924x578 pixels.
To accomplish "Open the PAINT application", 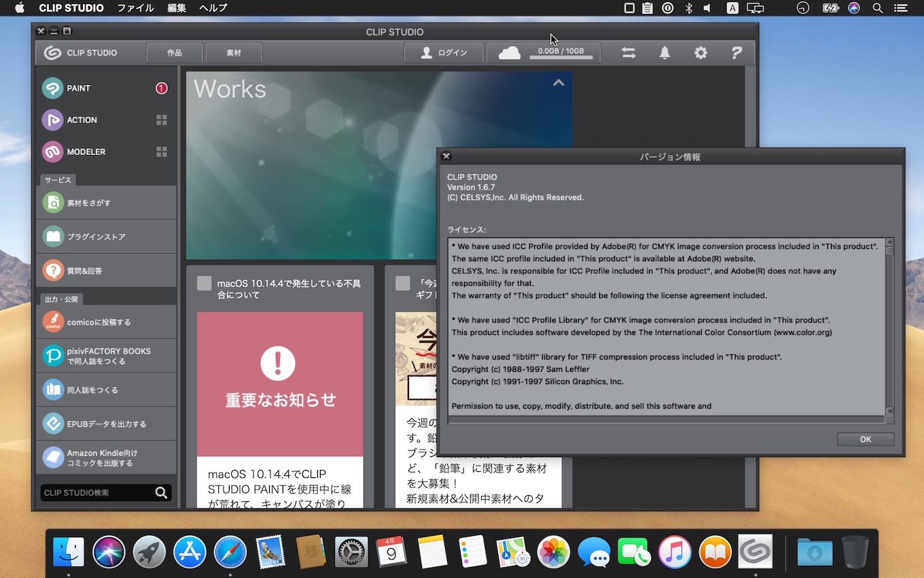I will click(105, 88).
